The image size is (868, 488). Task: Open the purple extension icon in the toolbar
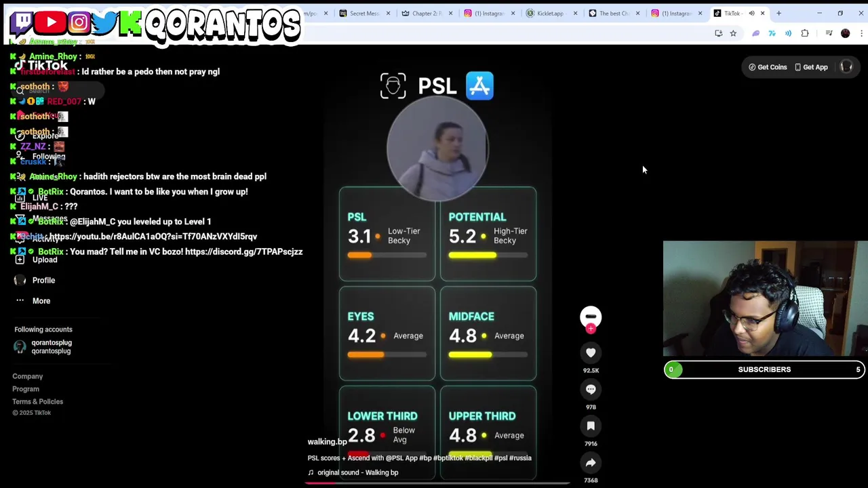(x=755, y=33)
